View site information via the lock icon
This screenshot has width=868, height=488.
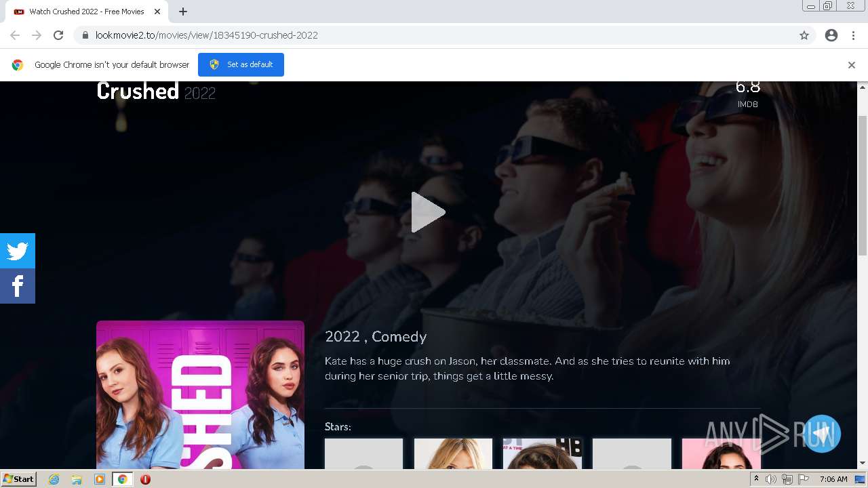[x=85, y=35]
